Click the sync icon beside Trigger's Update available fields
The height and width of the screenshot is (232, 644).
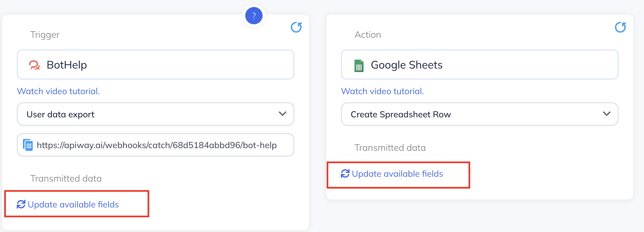pos(21,204)
